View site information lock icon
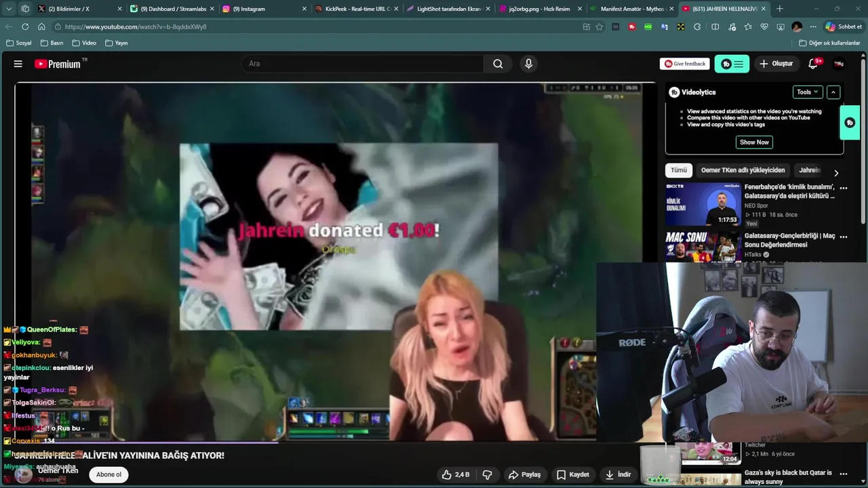 (x=59, y=26)
